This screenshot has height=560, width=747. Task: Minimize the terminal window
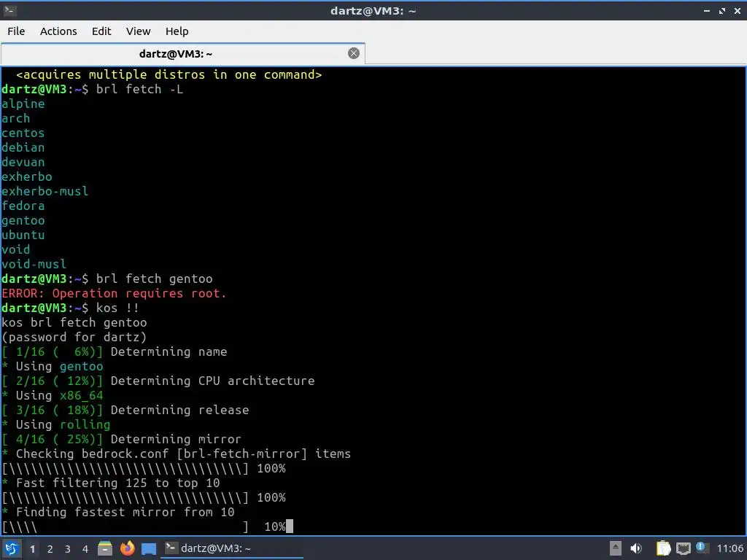707,11
